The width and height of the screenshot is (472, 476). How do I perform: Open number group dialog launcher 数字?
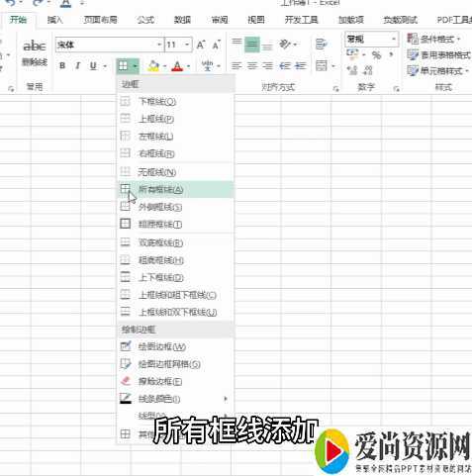(x=397, y=88)
